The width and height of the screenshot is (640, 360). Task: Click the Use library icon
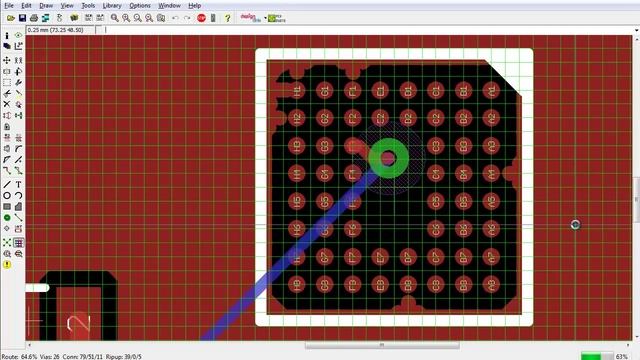click(x=74, y=18)
